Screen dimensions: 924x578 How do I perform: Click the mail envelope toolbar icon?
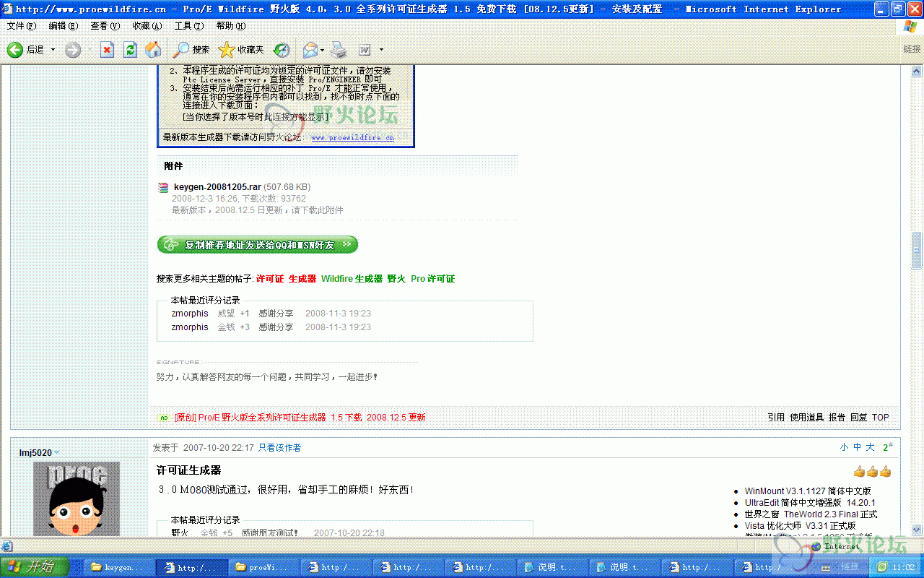point(310,49)
